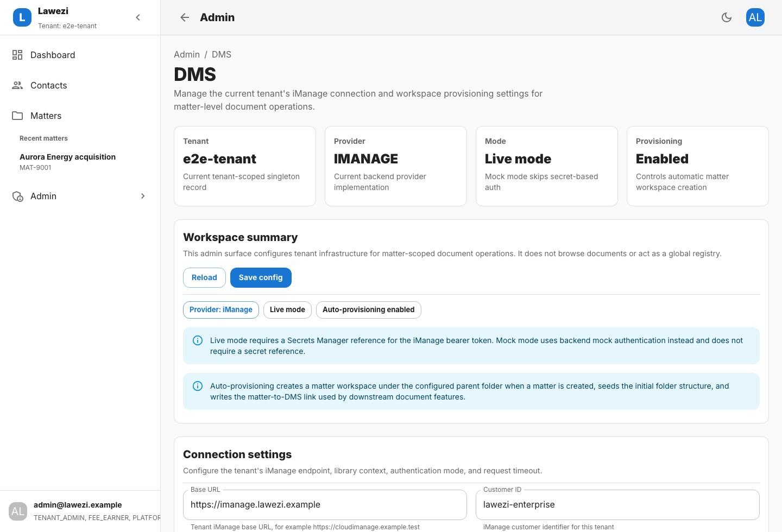This screenshot has width=782, height=532.
Task: Open Admin in the sidebar
Action: click(80, 196)
